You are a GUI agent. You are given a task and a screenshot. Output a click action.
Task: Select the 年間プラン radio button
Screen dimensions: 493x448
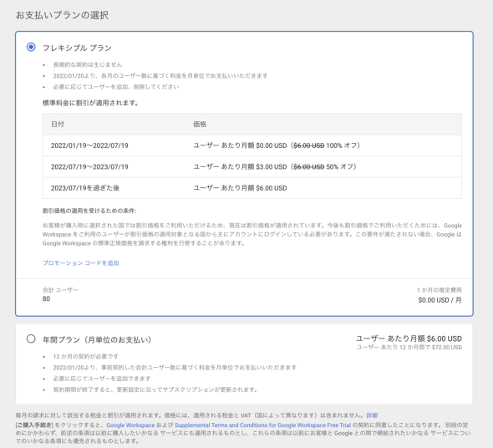click(x=31, y=339)
